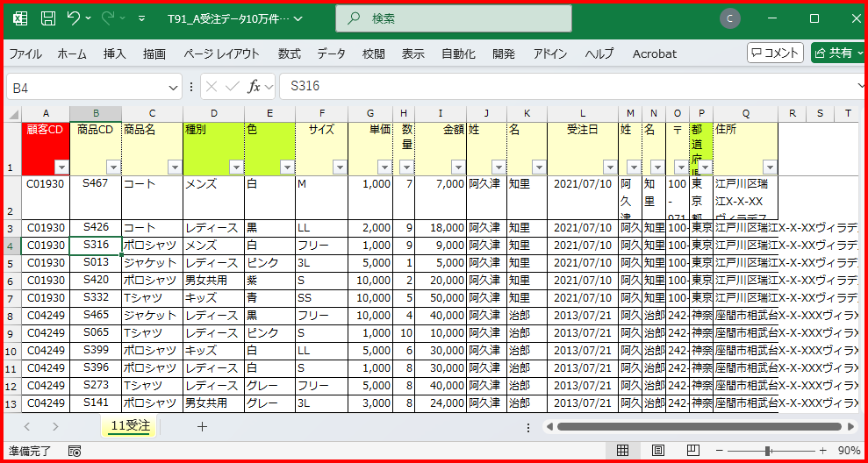Image resolution: width=868 pixels, height=463 pixels.
Task: Switch to Page Layout view icon
Action: (x=657, y=451)
